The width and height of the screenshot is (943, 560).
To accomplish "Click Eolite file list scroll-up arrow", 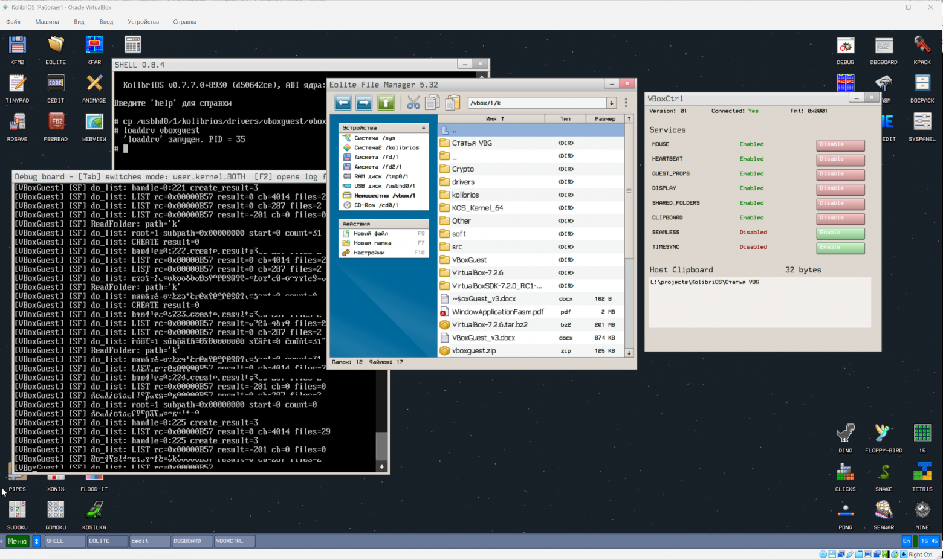I will tap(629, 118).
